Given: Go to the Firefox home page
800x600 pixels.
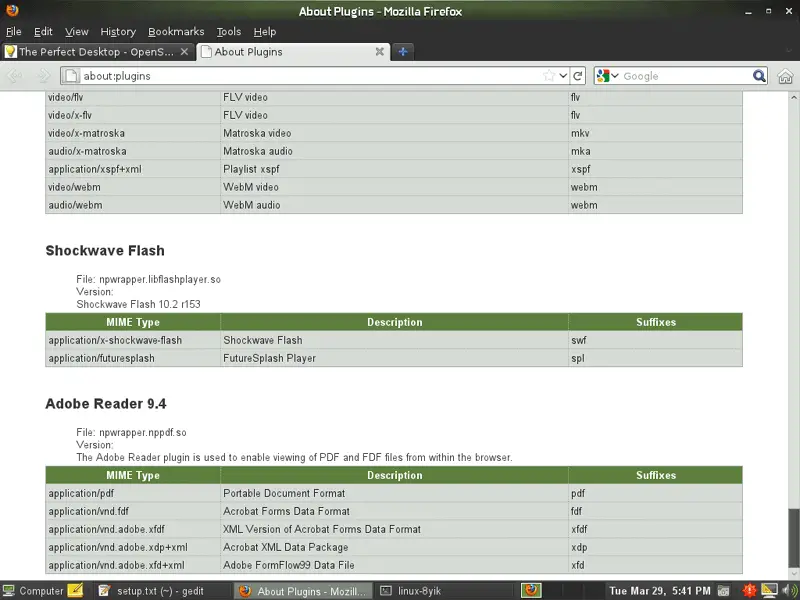Looking at the screenshot, I should click(x=785, y=76).
